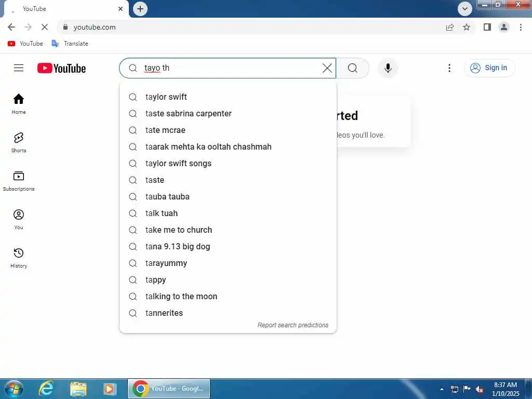The height and width of the screenshot is (399, 532).
Task: Choose the 'tappy' suggestion
Action: 228,280
